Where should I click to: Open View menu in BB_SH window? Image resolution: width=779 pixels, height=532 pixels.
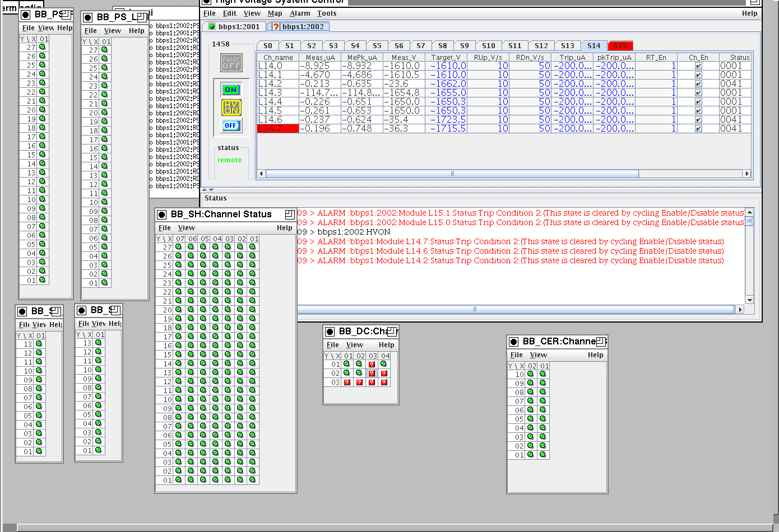187,228
